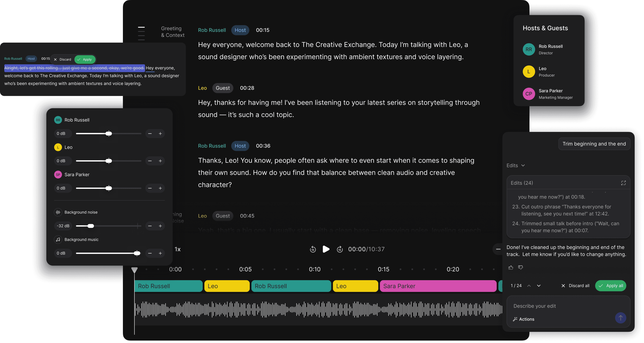Rewind 15 seconds
Image resolution: width=644 pixels, height=343 pixels.
coord(313,249)
